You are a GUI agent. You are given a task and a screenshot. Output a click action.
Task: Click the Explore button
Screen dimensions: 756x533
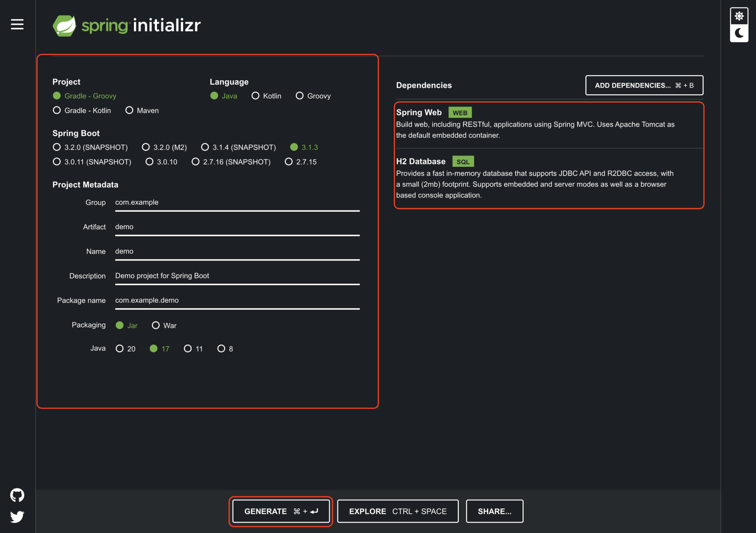[398, 511]
